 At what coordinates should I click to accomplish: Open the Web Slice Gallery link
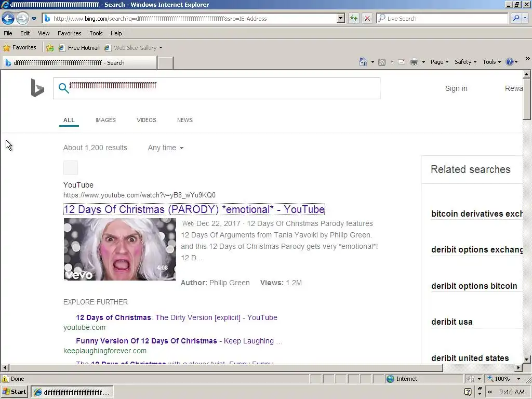click(134, 48)
